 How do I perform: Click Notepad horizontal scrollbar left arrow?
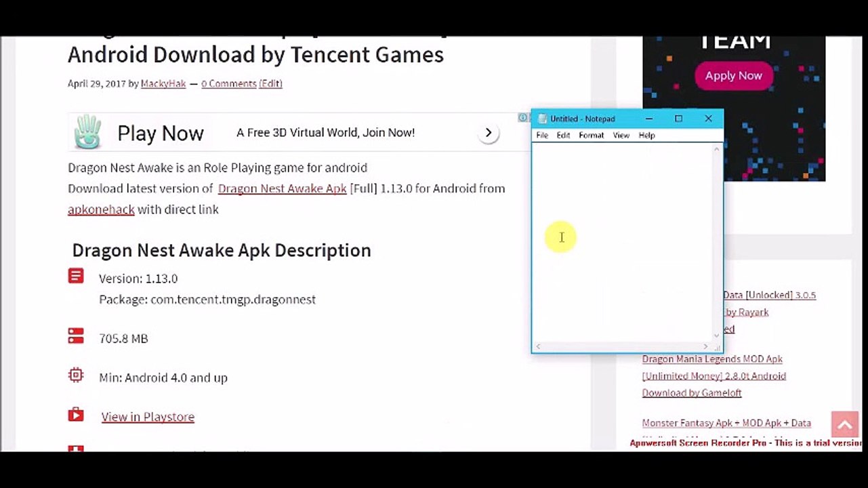[x=539, y=346]
